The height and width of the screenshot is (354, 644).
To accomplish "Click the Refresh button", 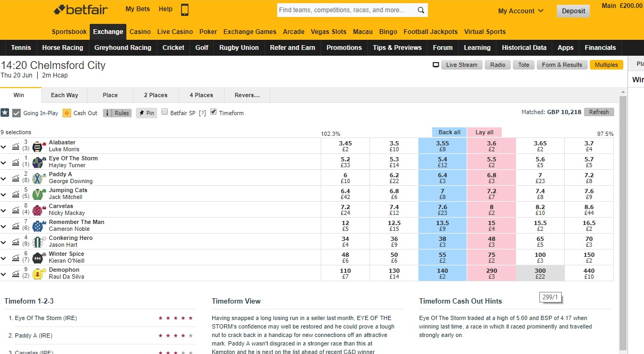I will tap(599, 112).
